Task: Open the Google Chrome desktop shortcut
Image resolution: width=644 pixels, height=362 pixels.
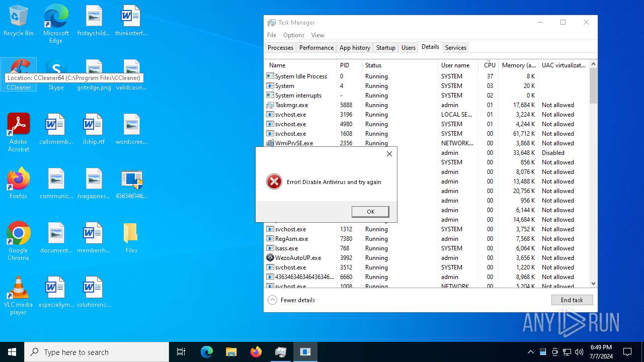Action: [19, 241]
